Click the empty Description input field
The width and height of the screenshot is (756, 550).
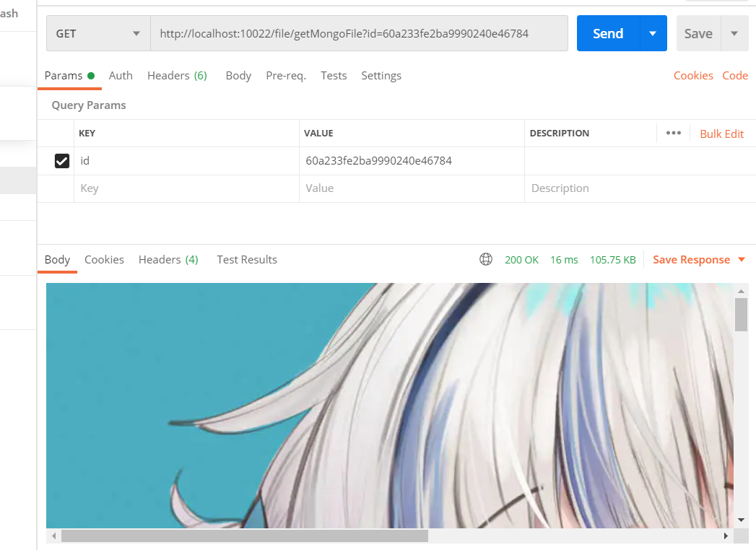coord(640,188)
